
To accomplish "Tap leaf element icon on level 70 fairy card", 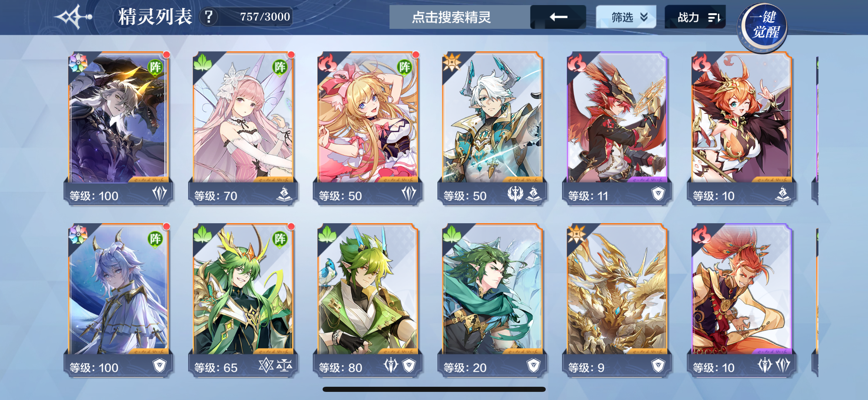I will [x=202, y=62].
